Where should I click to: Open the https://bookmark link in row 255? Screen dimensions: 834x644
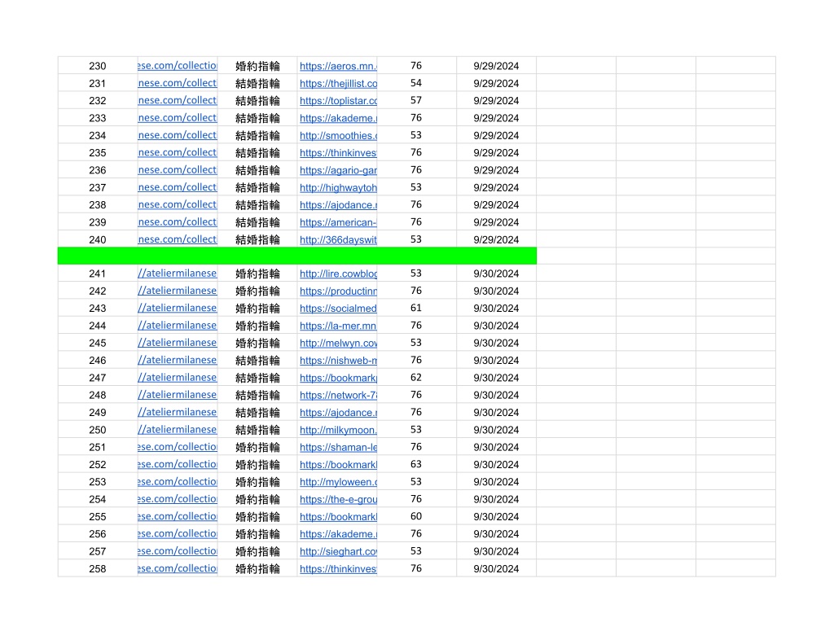[x=338, y=517]
